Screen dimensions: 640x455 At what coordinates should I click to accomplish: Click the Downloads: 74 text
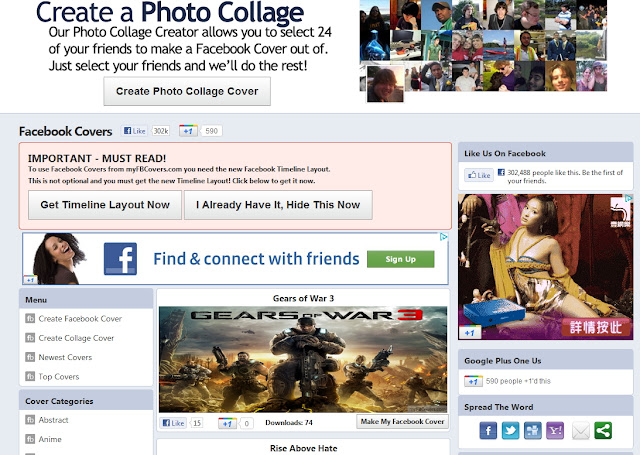pos(289,422)
